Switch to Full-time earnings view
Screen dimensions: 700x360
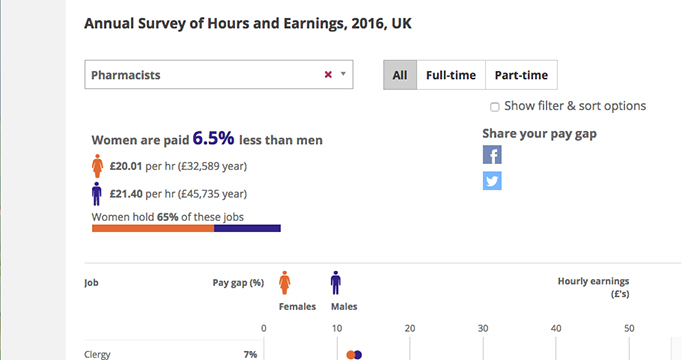pos(451,75)
